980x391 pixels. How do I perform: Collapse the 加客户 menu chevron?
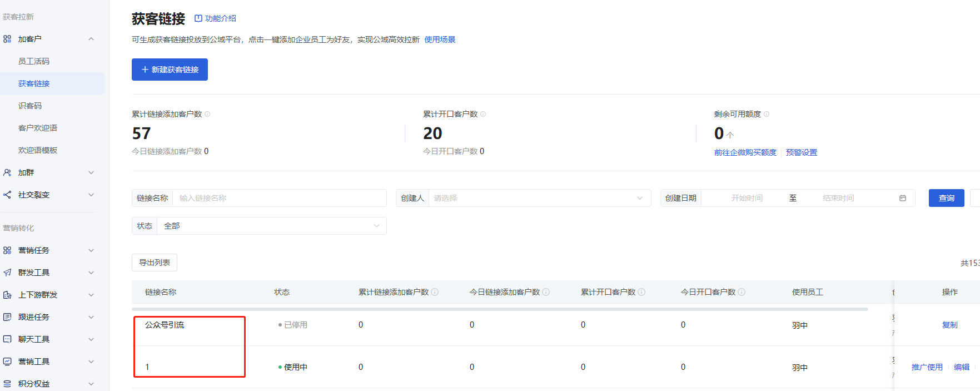(91, 39)
